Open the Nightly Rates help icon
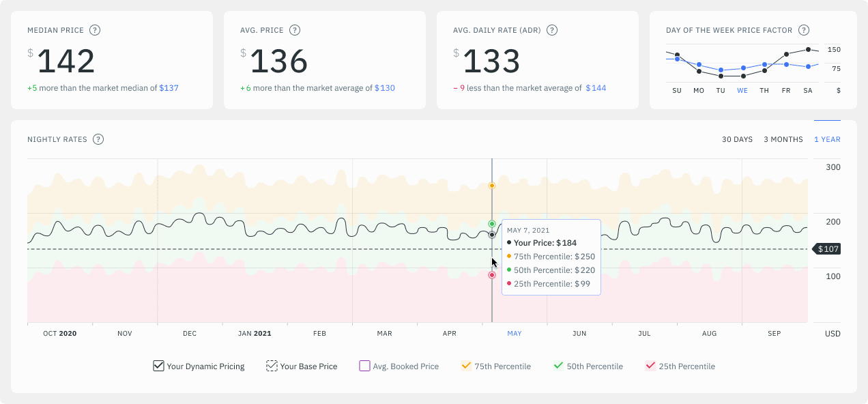This screenshot has width=868, height=404. [x=98, y=139]
